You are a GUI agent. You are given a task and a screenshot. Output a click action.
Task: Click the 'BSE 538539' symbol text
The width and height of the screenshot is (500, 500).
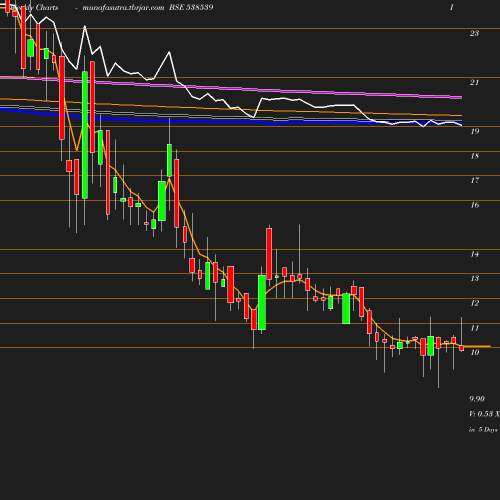coord(191,7)
